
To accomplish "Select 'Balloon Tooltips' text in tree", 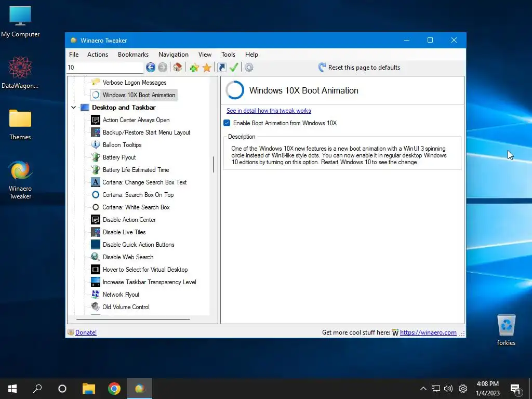I will click(x=122, y=145).
